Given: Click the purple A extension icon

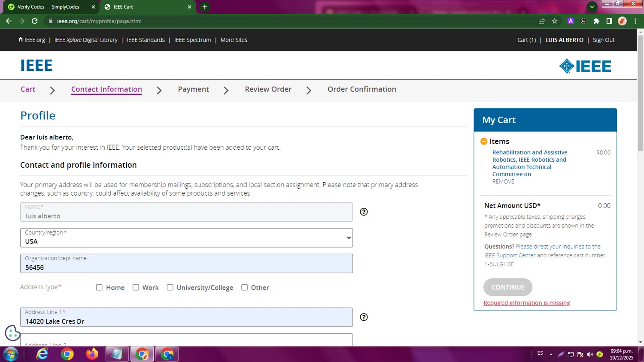Looking at the screenshot, I should click(571, 21).
